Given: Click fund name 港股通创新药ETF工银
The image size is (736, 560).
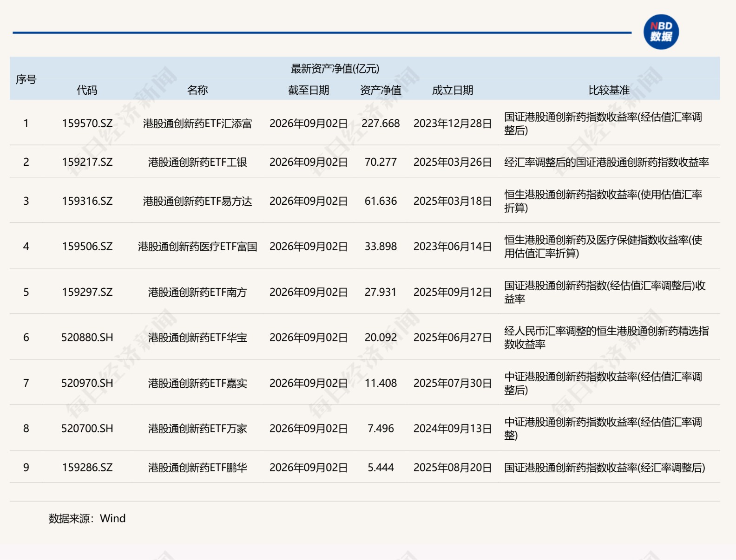Looking at the screenshot, I should 197,162.
